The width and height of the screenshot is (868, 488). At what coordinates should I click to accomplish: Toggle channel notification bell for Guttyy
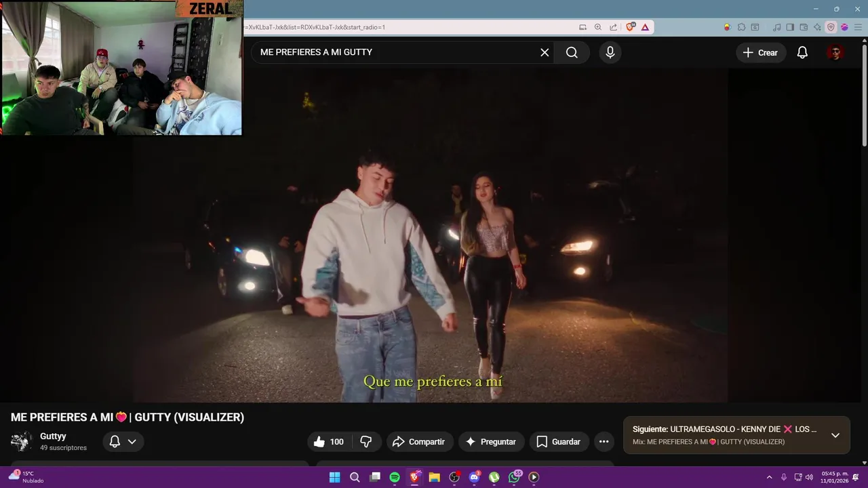115,442
